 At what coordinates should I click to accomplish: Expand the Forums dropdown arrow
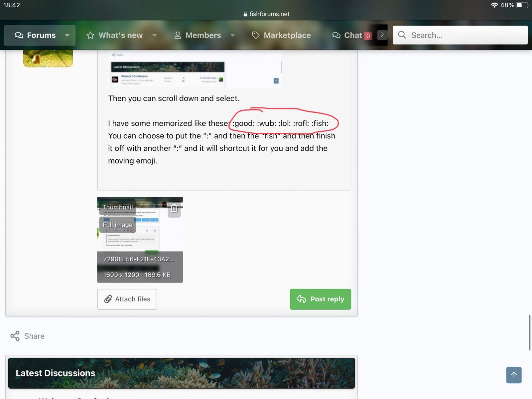67,35
